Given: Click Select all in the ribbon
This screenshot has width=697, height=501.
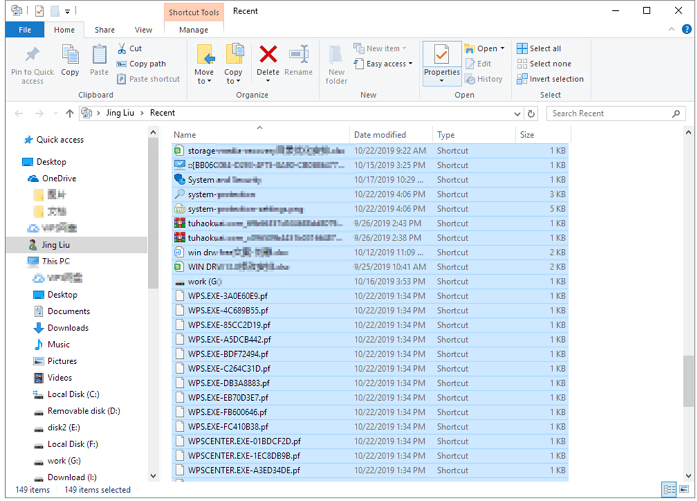Looking at the screenshot, I should 539,48.
